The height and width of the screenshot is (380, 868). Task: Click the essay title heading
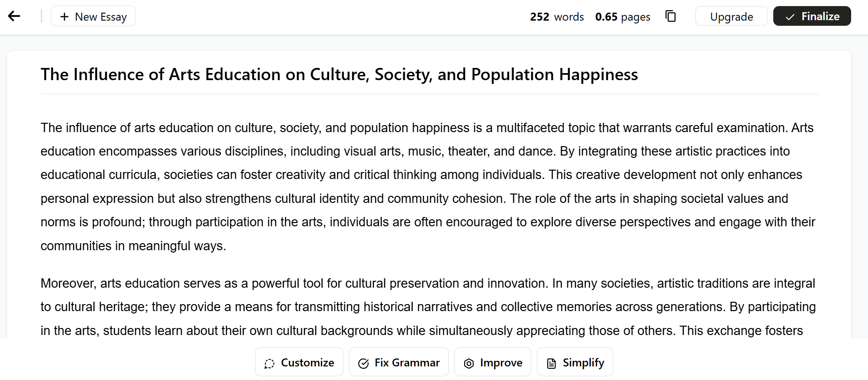point(339,75)
